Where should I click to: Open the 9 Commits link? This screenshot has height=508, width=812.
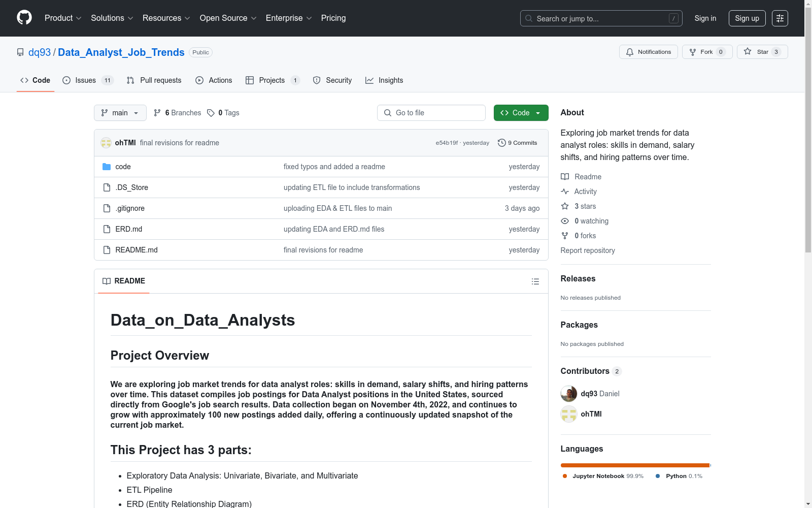pos(517,143)
